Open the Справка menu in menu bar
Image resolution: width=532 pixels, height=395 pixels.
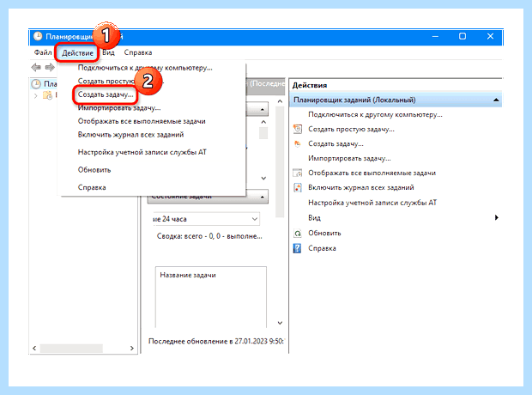coord(138,52)
